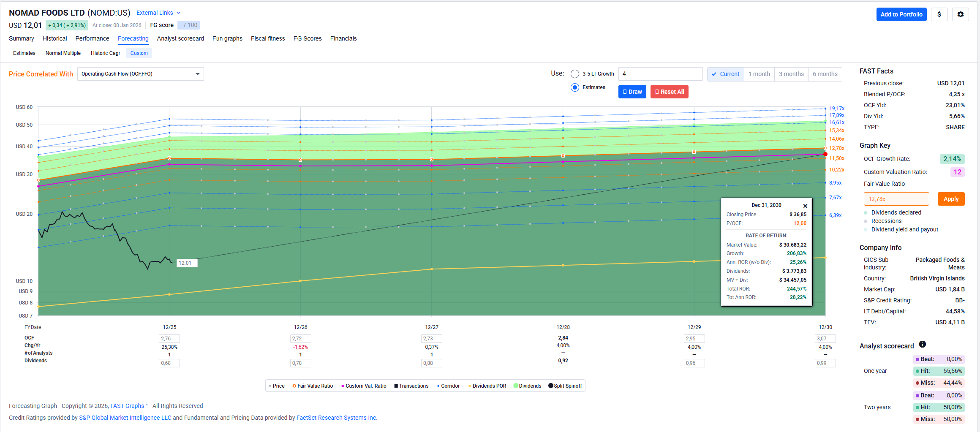Toggle Dividends declared option
980x432 pixels.
click(896, 212)
